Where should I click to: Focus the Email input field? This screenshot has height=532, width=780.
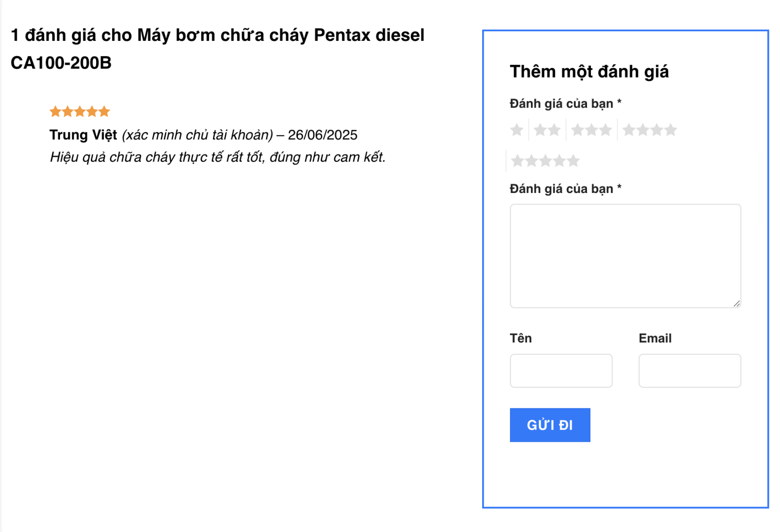(689, 371)
